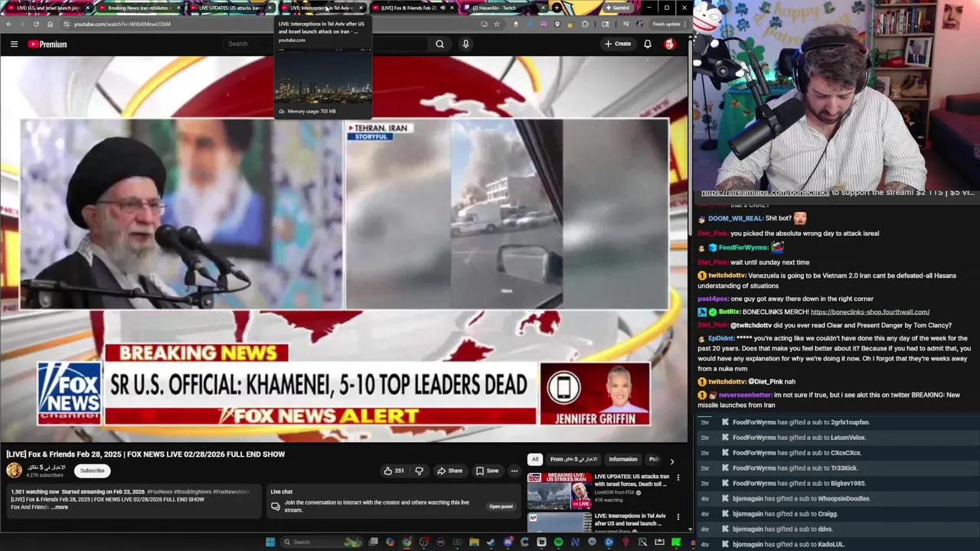
Task: Save the video to a playlist
Action: tap(487, 471)
